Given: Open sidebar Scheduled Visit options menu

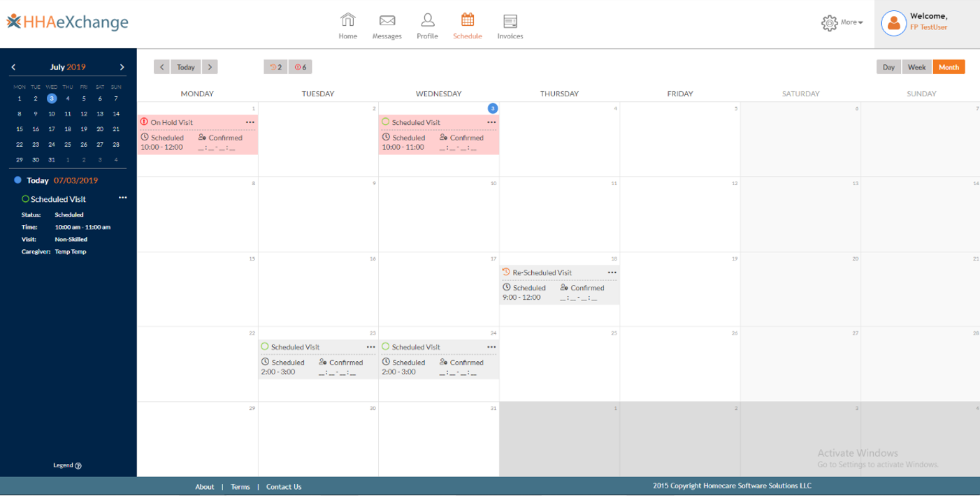Looking at the screenshot, I should click(x=123, y=198).
